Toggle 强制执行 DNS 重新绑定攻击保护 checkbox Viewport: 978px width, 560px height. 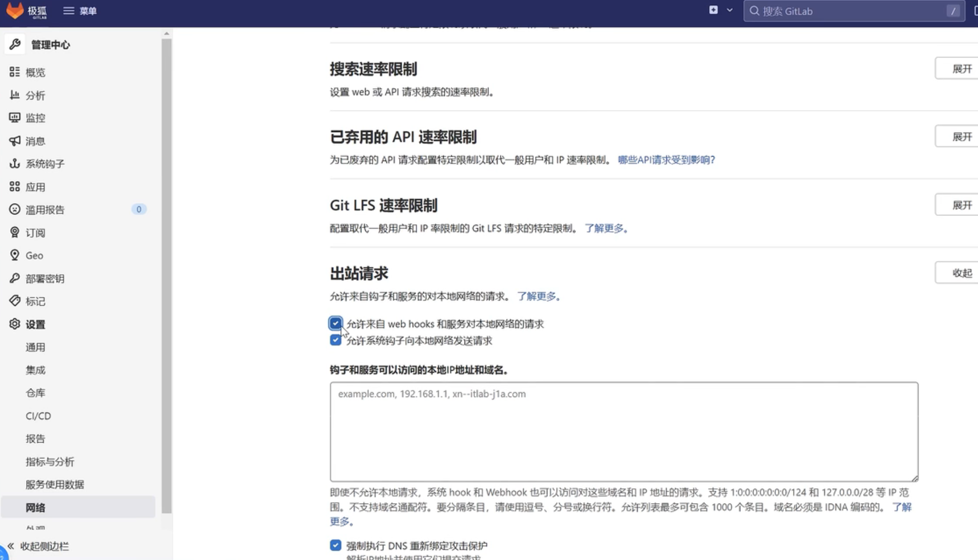tap(335, 545)
